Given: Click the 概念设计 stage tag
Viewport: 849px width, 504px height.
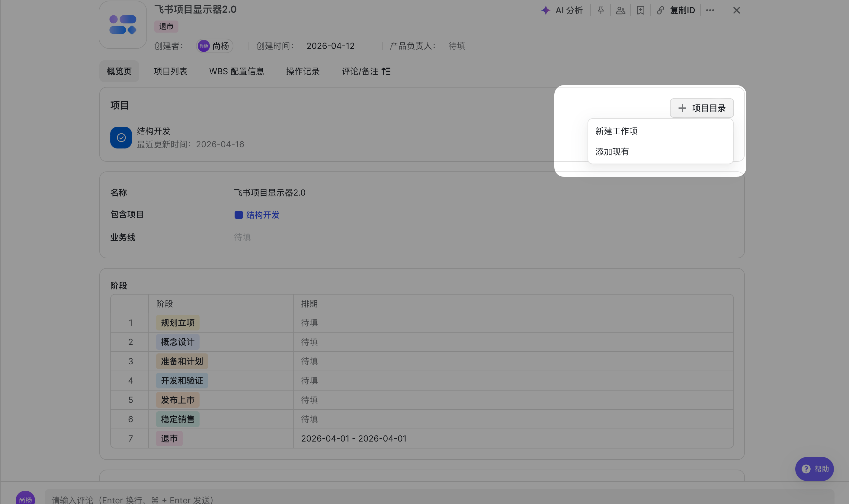Looking at the screenshot, I should pos(178,342).
